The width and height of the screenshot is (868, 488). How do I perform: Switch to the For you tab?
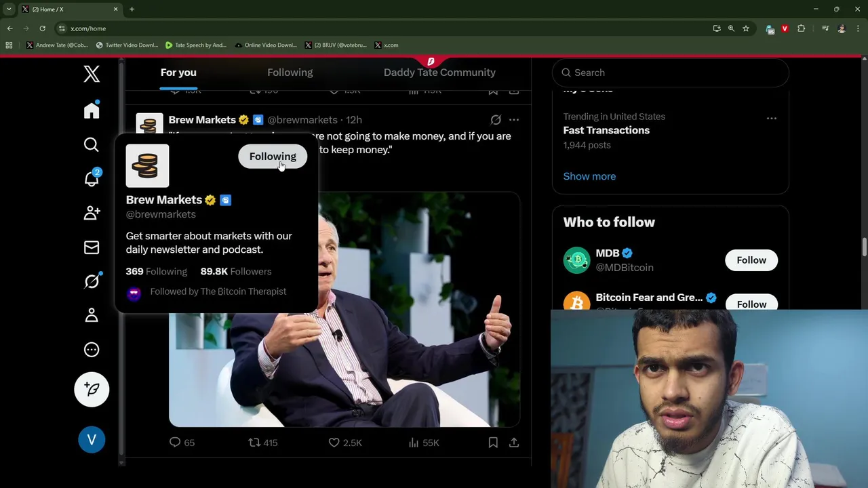(178, 73)
